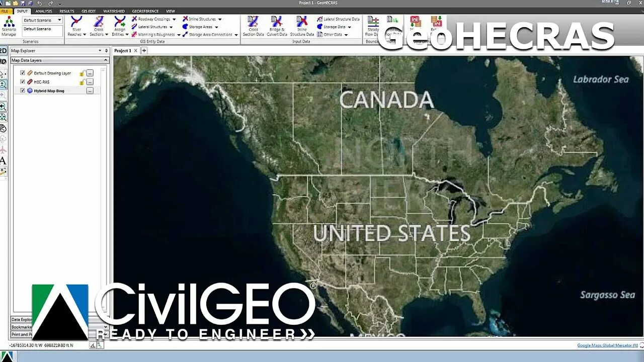Switch to the RESULTS ribbon tab

(66, 11)
